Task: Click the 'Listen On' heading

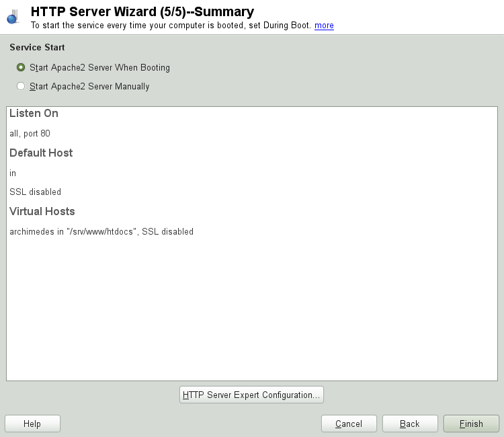Action: pyautogui.click(x=34, y=113)
